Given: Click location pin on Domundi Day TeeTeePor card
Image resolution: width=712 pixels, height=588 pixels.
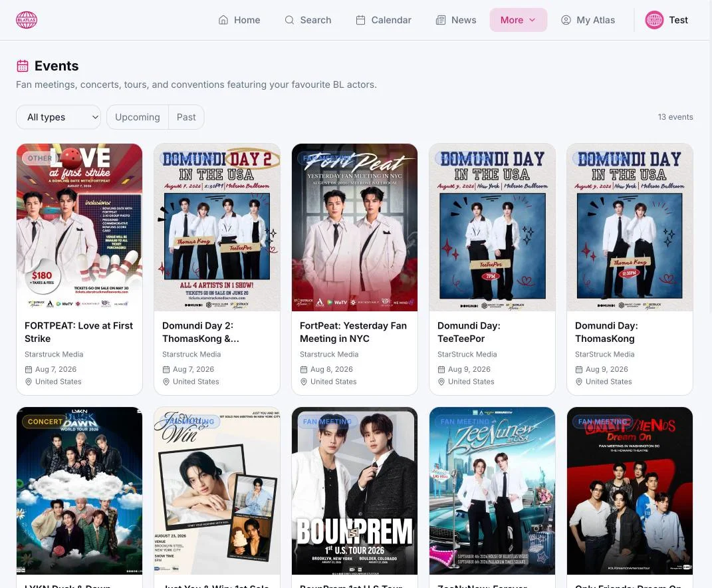Looking at the screenshot, I should (x=441, y=382).
